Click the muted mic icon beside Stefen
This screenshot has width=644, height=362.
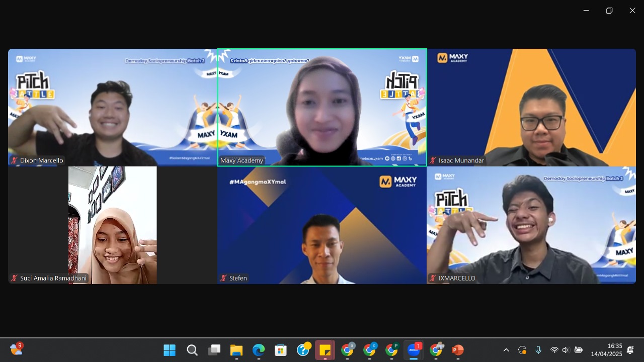tap(223, 278)
